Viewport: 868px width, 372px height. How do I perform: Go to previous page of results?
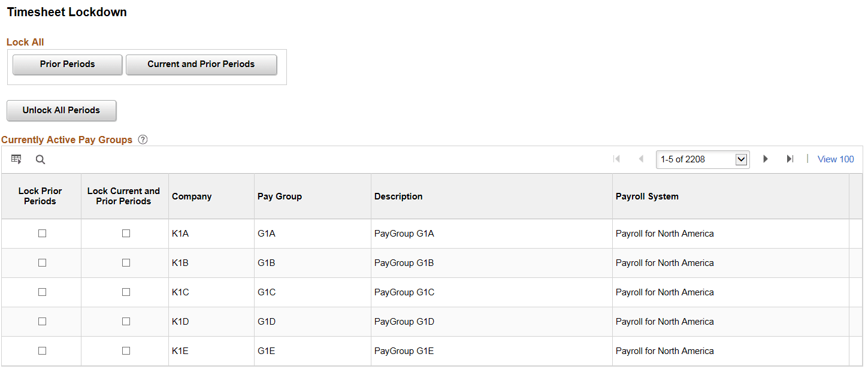[640, 159]
